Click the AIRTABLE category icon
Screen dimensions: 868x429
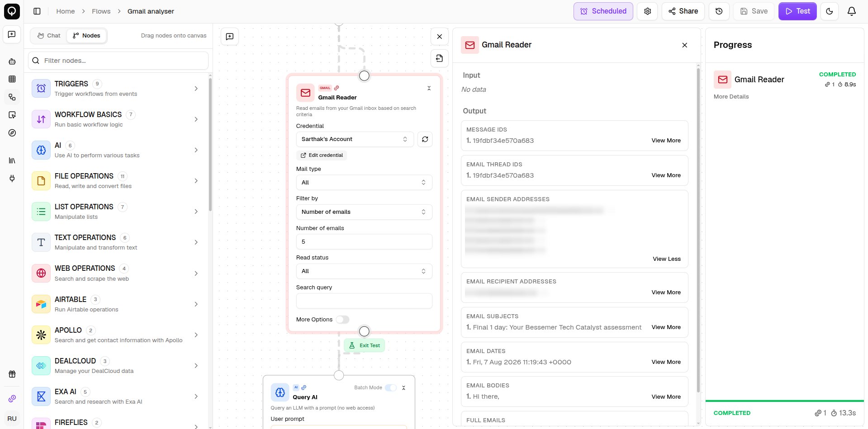click(41, 304)
